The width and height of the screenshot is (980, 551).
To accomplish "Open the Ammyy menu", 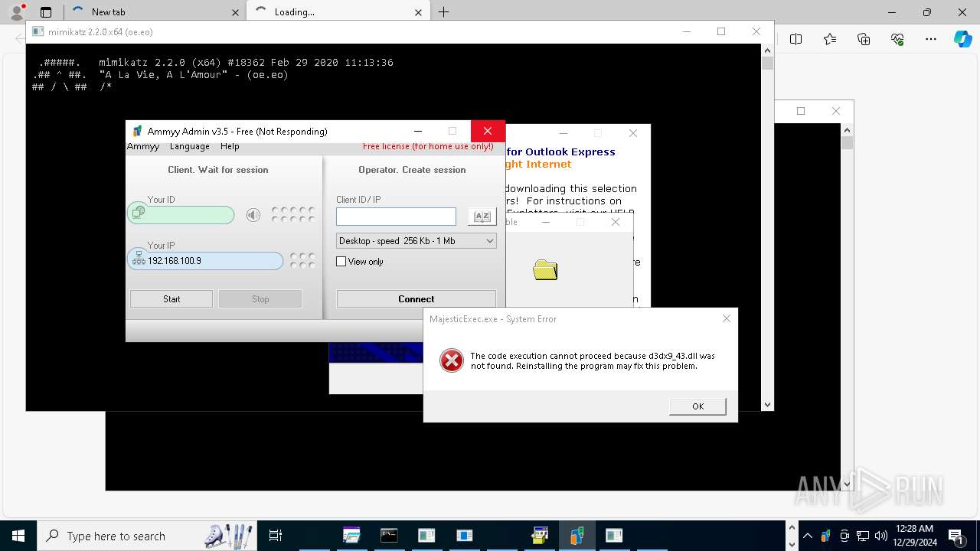I will click(143, 146).
